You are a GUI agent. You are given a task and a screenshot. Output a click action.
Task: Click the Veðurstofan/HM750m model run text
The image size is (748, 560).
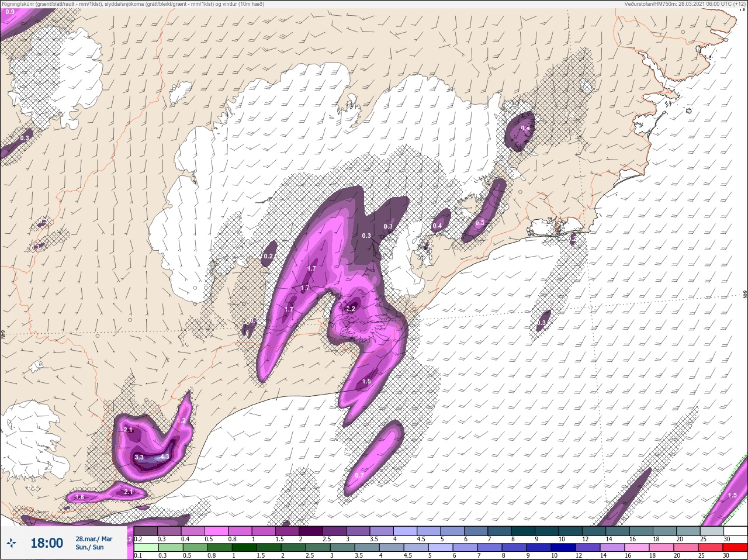point(684,4)
